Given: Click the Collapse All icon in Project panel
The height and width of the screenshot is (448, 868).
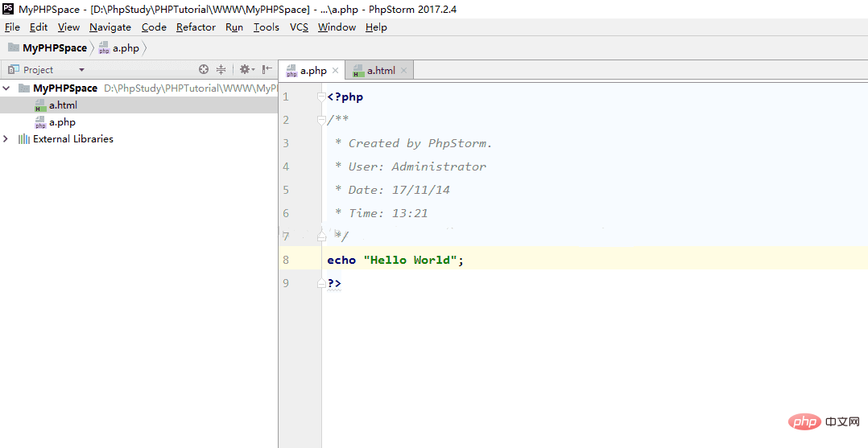Looking at the screenshot, I should [x=221, y=70].
